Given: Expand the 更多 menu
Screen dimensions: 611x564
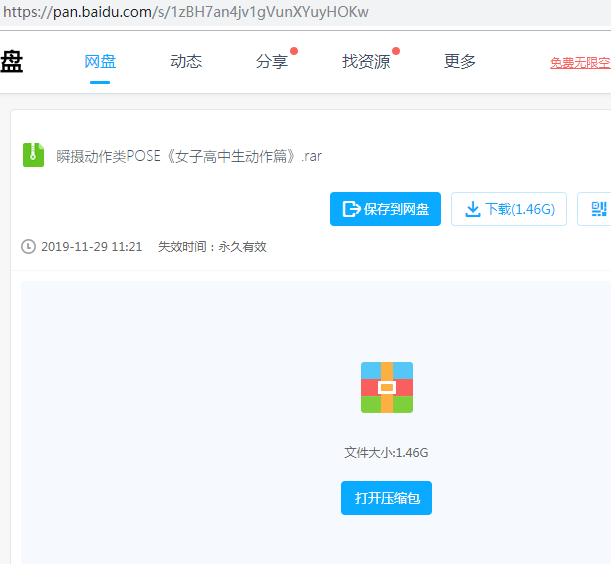Looking at the screenshot, I should point(460,62).
